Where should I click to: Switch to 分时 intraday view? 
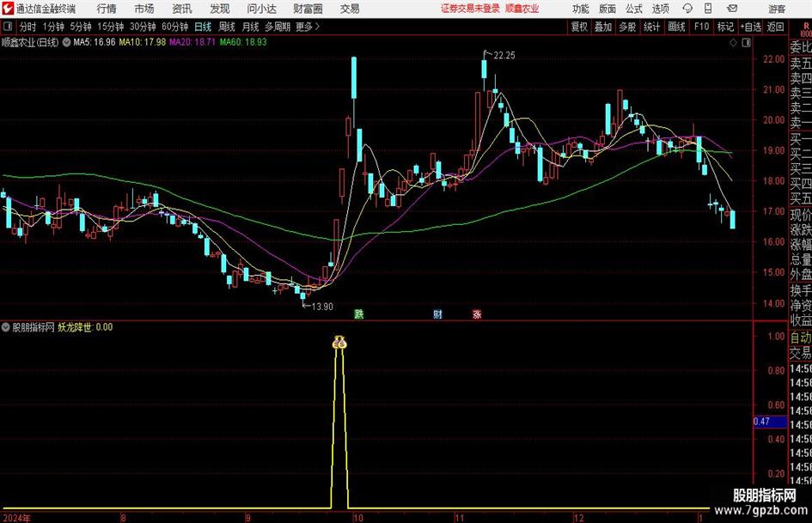point(27,27)
